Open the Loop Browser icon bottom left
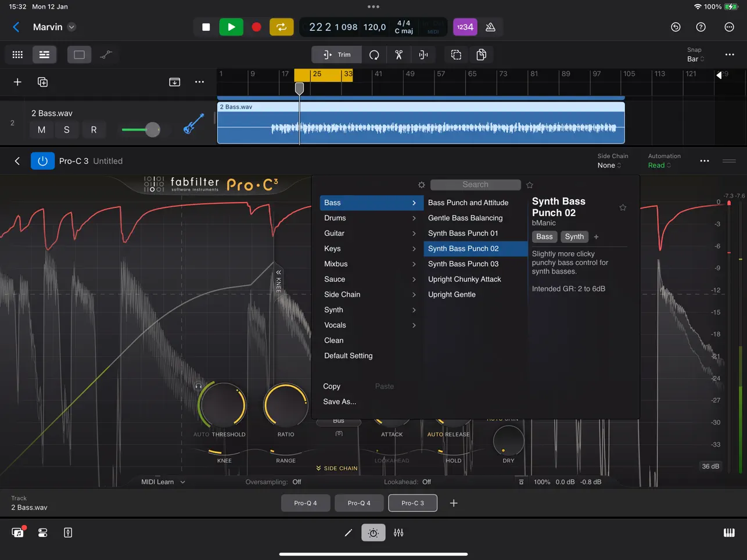The image size is (747, 560). coord(17,532)
